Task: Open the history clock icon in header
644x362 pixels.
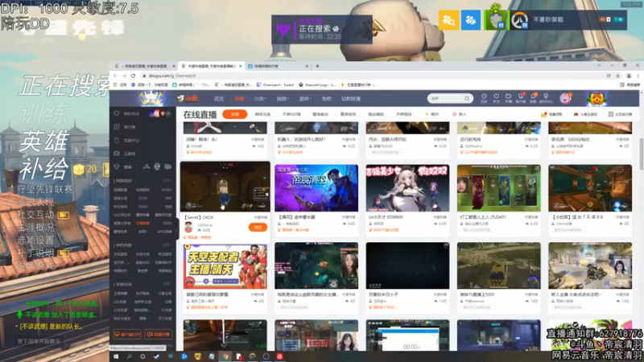Action: point(484,97)
